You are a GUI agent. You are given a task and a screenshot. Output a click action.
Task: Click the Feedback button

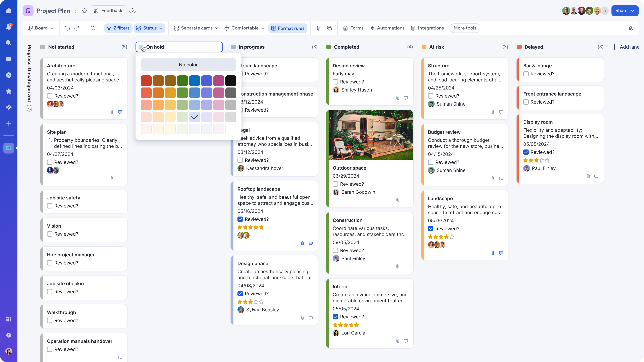click(108, 11)
